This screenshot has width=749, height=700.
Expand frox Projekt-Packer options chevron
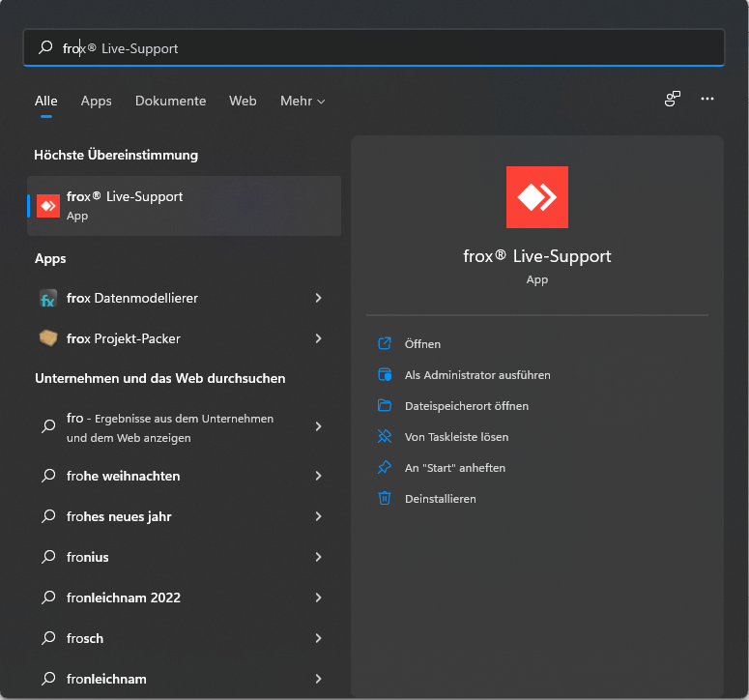pyautogui.click(x=318, y=338)
